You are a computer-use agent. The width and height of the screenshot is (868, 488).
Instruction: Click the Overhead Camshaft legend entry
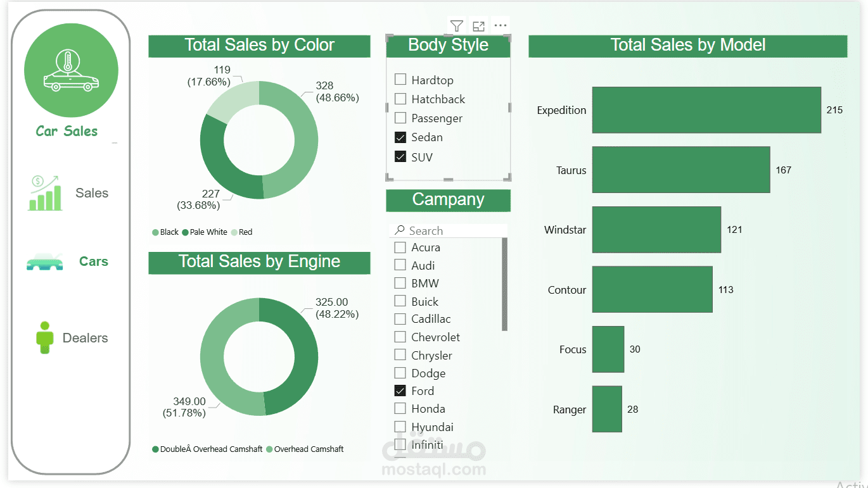(x=309, y=449)
